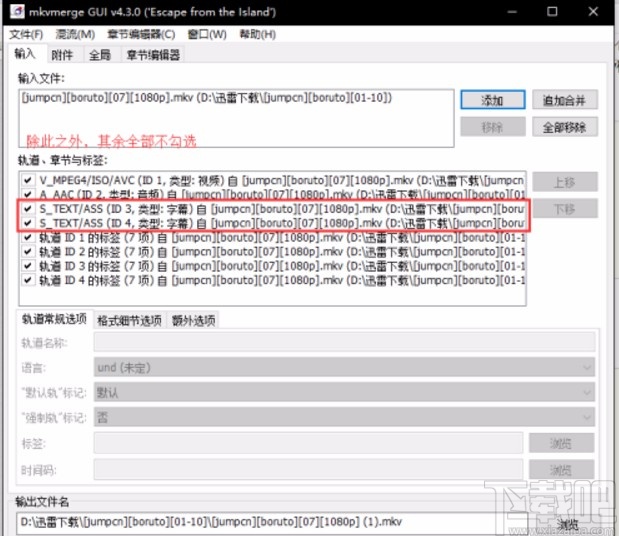Click the 时间码 input field
This screenshot has height=536, width=619.
[309, 470]
